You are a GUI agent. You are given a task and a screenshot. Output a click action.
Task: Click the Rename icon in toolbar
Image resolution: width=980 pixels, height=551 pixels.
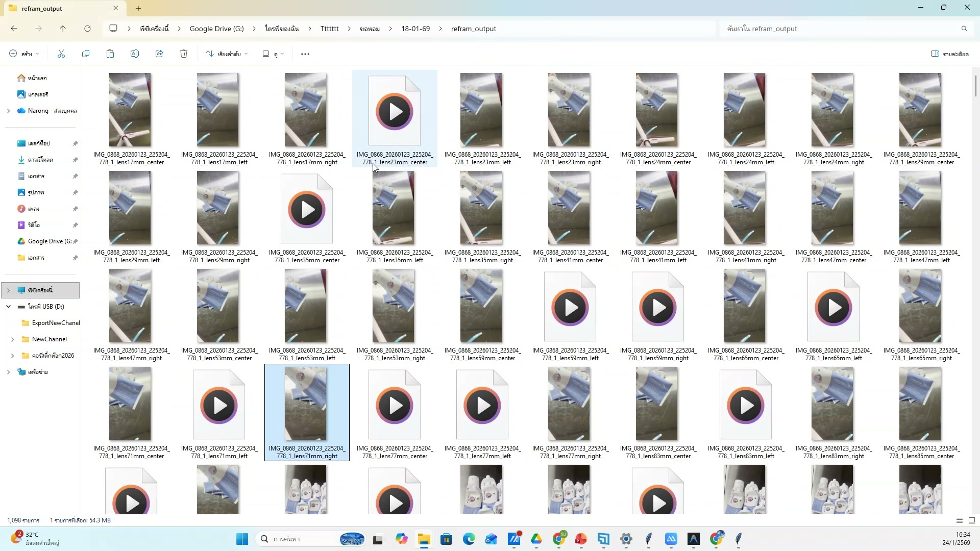tap(135, 54)
